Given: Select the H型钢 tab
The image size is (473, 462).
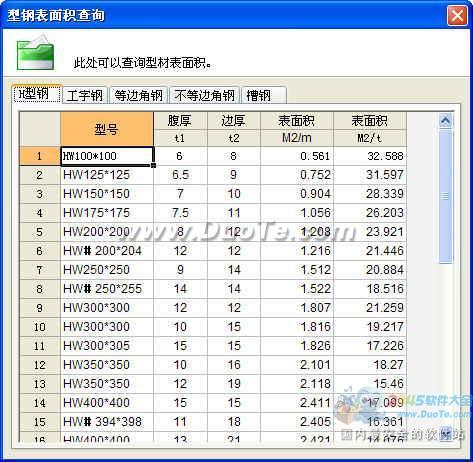Looking at the screenshot, I should tap(37, 94).
